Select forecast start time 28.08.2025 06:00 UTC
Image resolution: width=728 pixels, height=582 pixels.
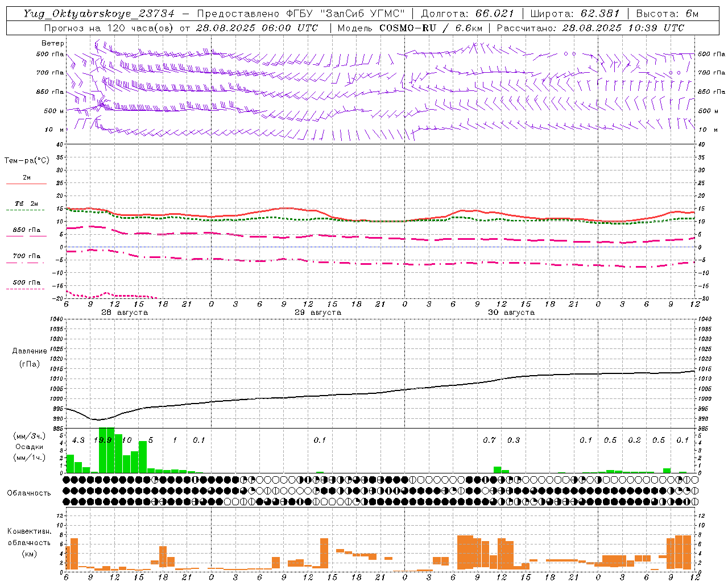[x=257, y=28]
